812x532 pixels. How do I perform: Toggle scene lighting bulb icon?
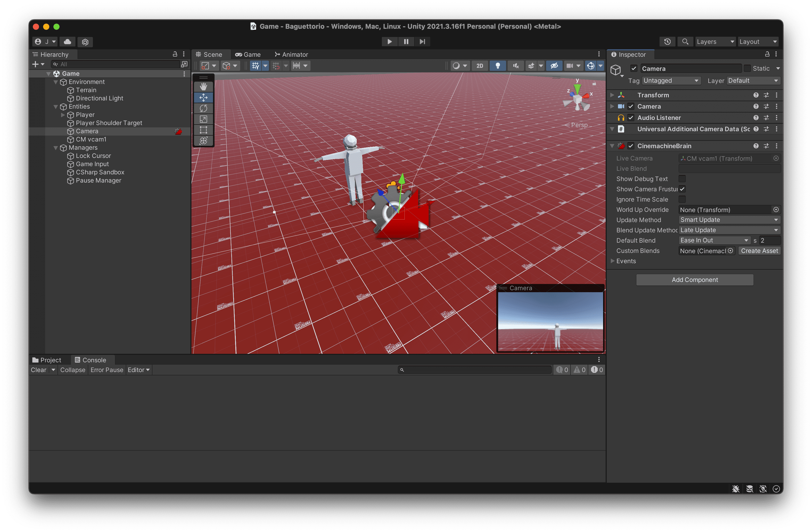pyautogui.click(x=497, y=66)
